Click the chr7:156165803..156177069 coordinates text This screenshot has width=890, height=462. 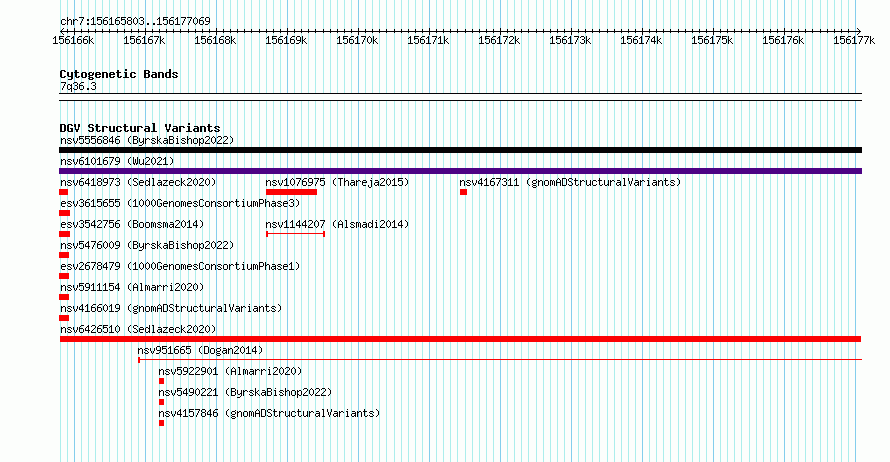click(135, 22)
